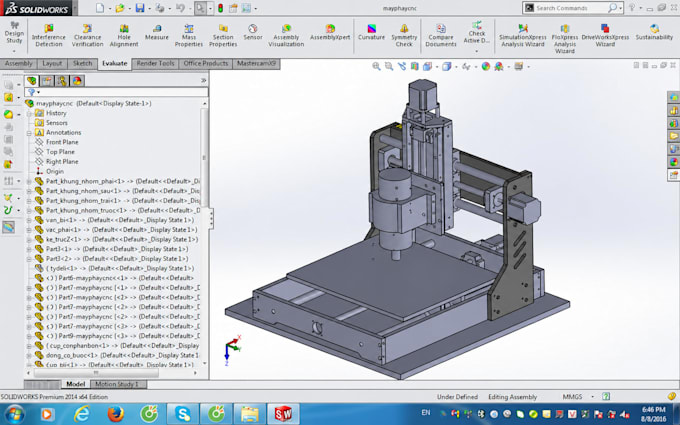Open Assembly Visualization
The height and width of the screenshot is (425, 680).
click(x=286, y=35)
